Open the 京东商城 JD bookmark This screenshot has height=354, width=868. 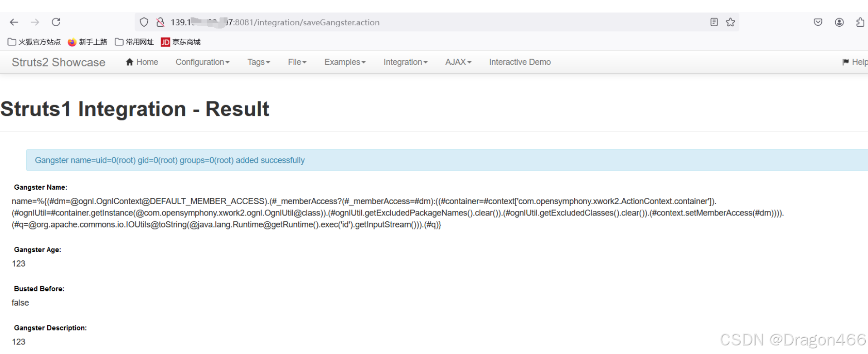[x=181, y=42]
